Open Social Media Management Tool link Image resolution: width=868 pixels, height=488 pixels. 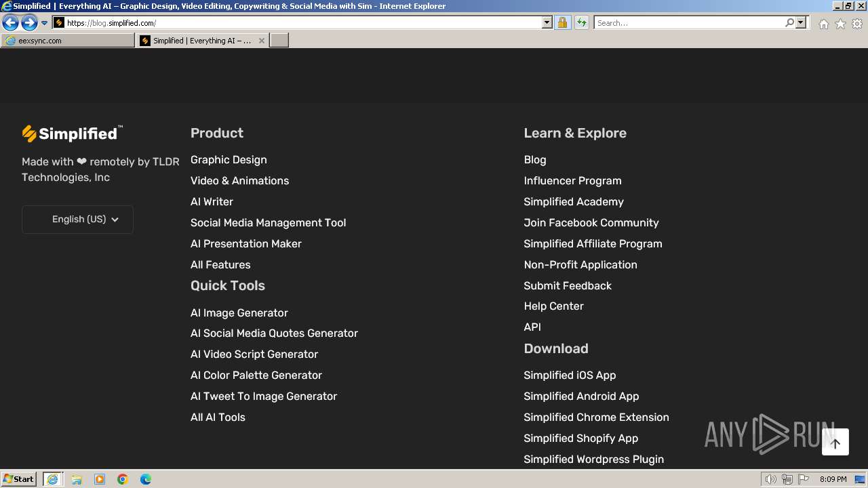point(268,223)
